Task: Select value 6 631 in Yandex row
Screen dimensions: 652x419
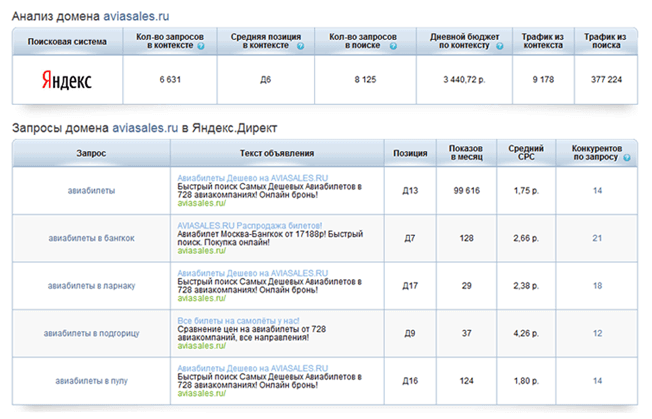Action: 170,79
